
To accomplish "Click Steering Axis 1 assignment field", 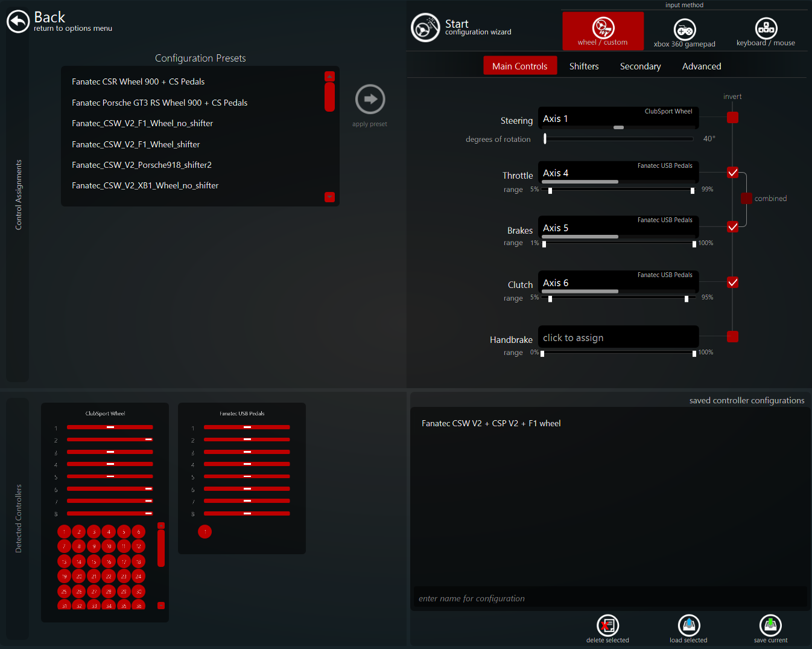I will (x=618, y=118).
